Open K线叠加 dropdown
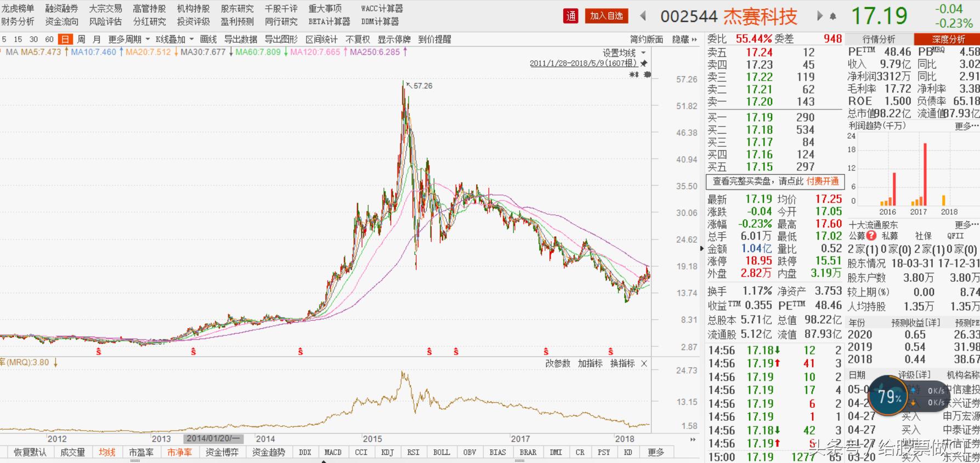The image size is (980, 463). [175, 39]
